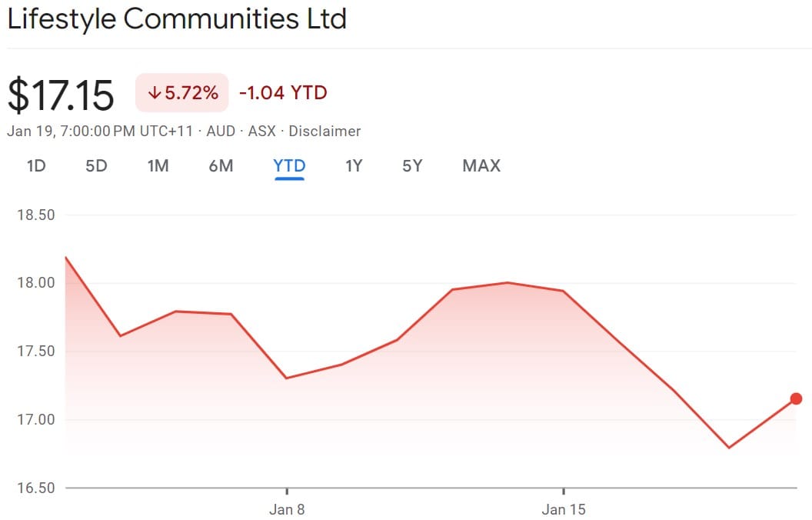Click the ↓5.72% change badge
This screenshot has width=812, height=520.
coord(181,92)
